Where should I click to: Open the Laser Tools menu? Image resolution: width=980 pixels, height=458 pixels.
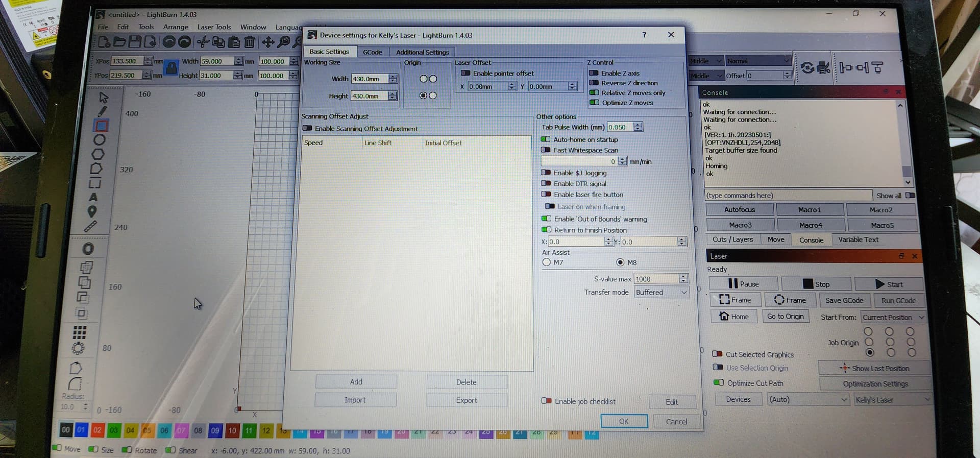point(214,27)
